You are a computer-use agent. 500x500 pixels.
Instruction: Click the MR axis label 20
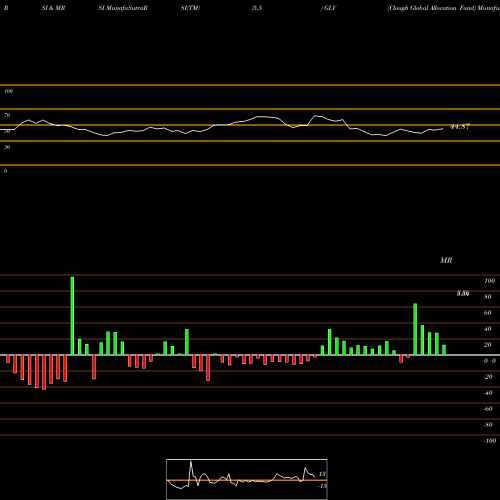click(x=488, y=345)
